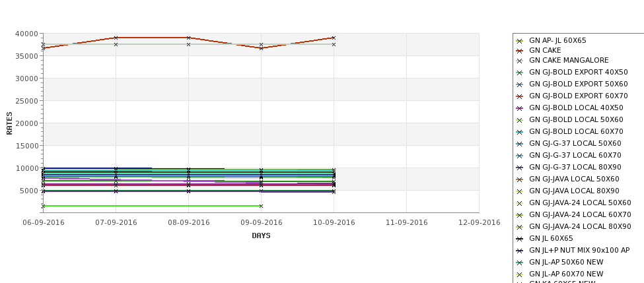Select the GN CAKE legend label
The image size is (644, 283).
point(545,50)
